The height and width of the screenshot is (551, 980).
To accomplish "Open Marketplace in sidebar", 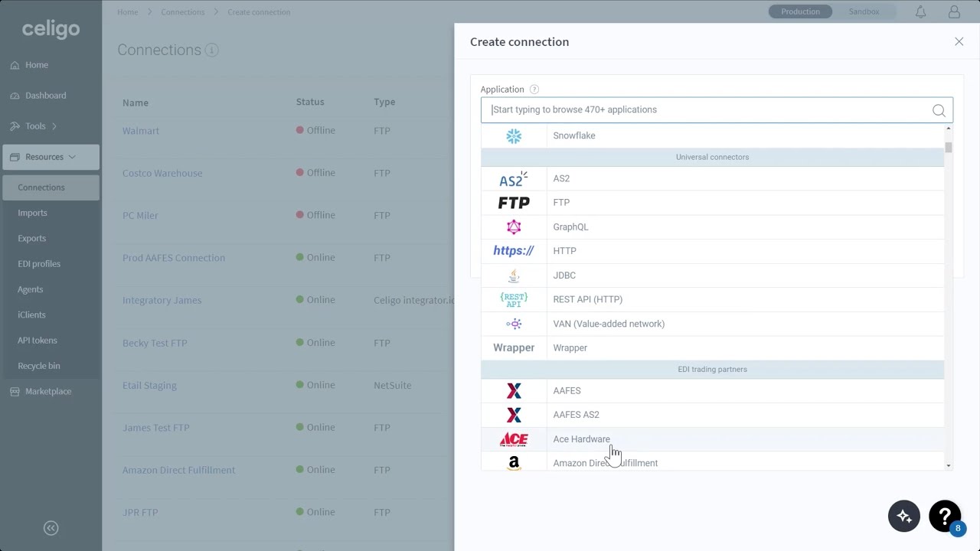I will click(x=48, y=391).
